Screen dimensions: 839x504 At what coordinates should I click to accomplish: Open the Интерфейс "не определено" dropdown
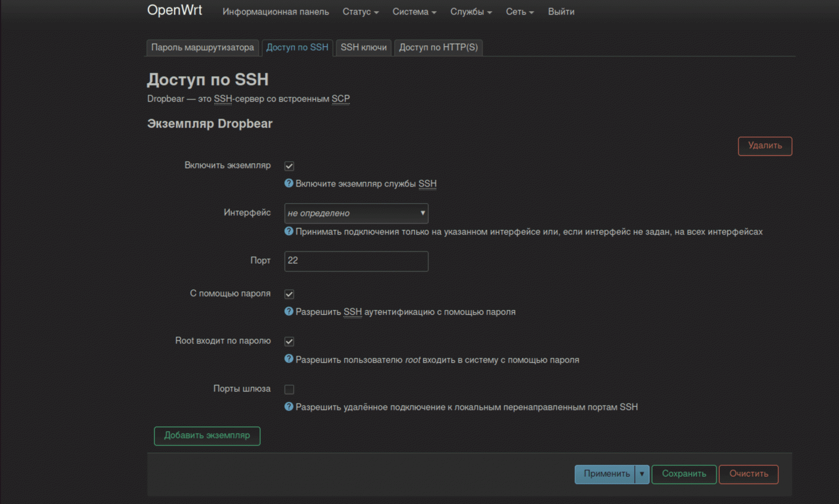(356, 213)
